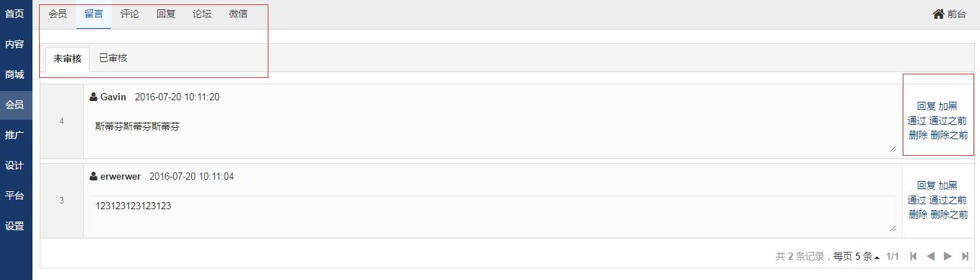Go to the previous page arrow
Viewport: 980px width, 280px height.
pos(931,256)
